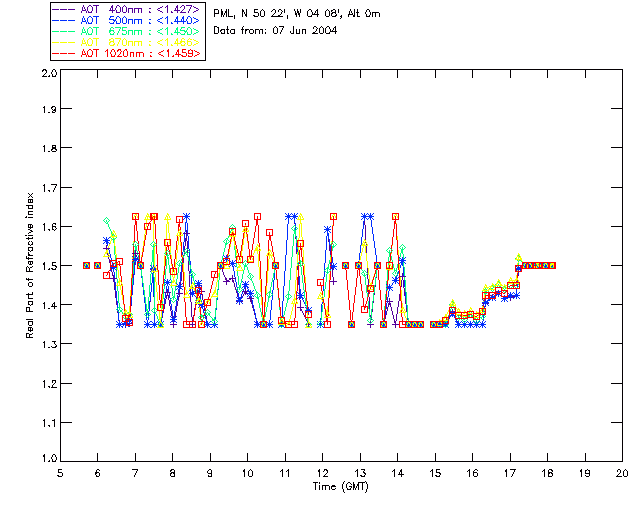
Task: Click the 'Data from: 07 Jun 2004' text
Action: pyautogui.click(x=275, y=31)
